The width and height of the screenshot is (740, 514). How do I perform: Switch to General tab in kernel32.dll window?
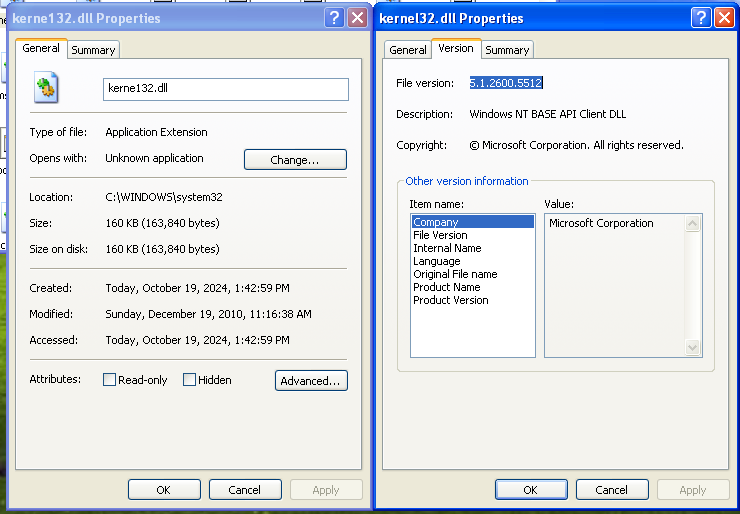click(x=407, y=50)
